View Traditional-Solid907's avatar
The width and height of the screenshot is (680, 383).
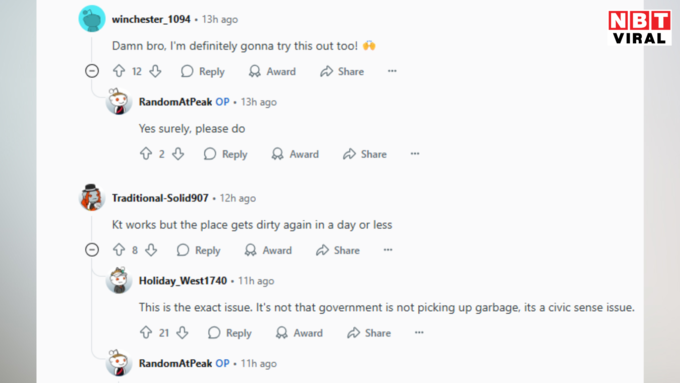(92, 198)
